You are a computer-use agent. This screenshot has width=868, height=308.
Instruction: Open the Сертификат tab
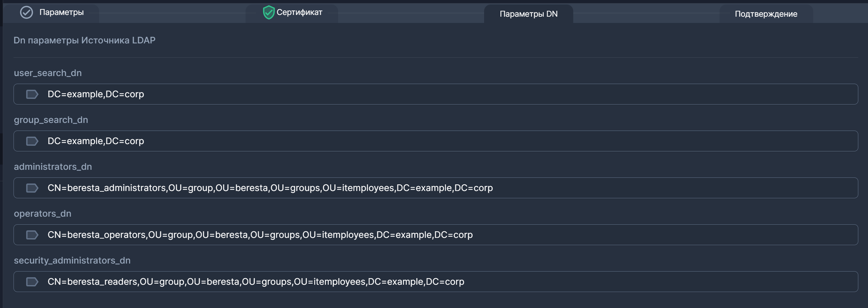click(x=299, y=13)
